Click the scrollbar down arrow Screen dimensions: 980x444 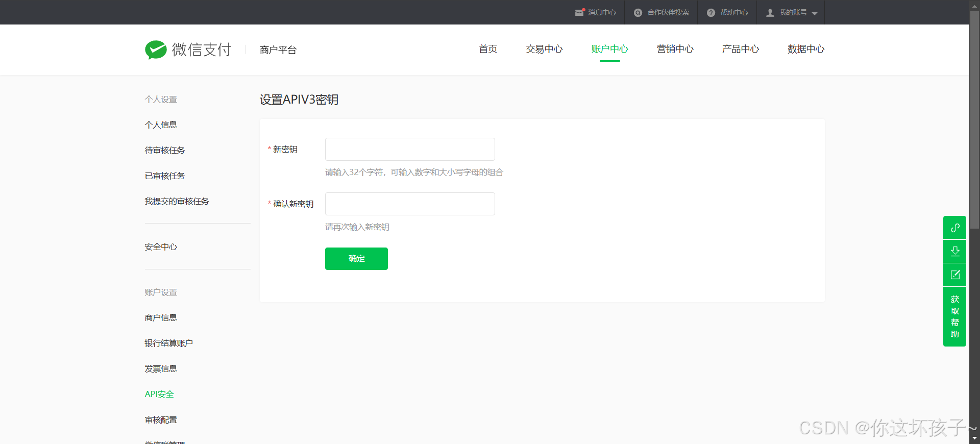click(x=974, y=438)
